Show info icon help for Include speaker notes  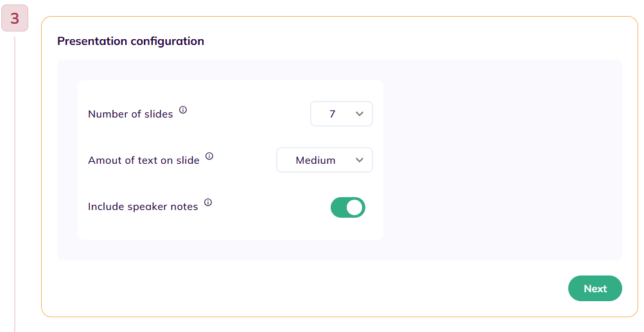pyautogui.click(x=208, y=202)
